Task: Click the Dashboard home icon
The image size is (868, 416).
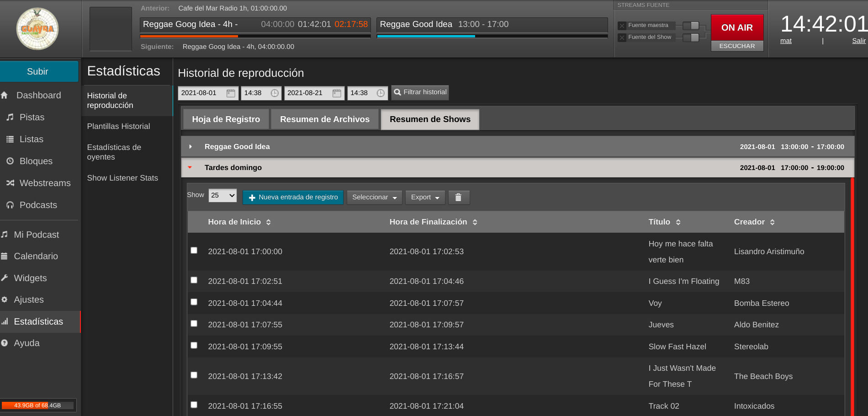Action: (x=5, y=95)
